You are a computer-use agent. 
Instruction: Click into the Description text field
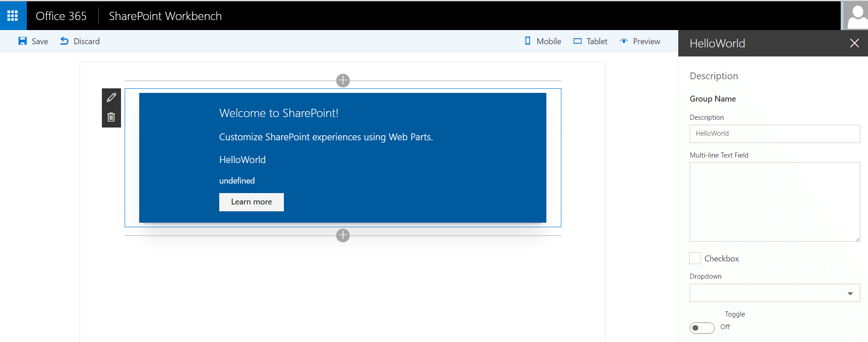pos(775,134)
